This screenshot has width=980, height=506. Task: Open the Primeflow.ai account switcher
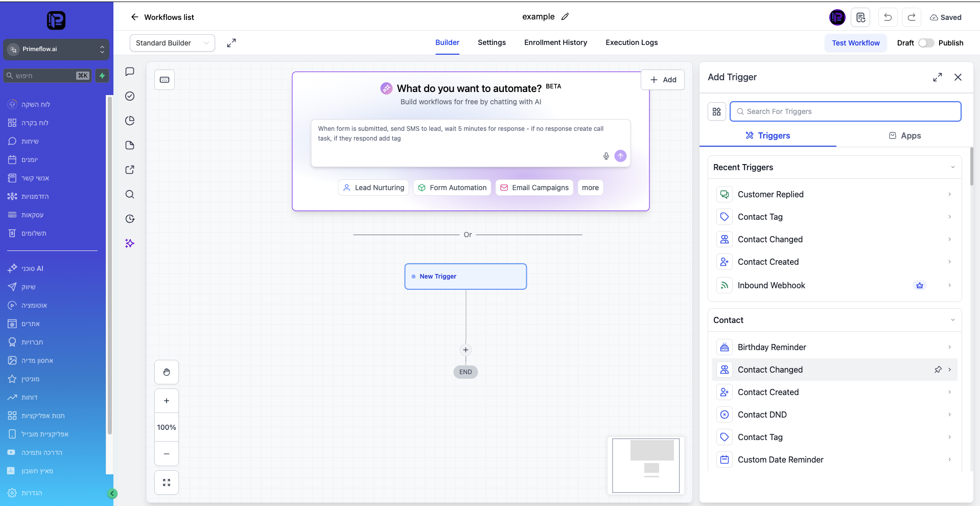56,49
